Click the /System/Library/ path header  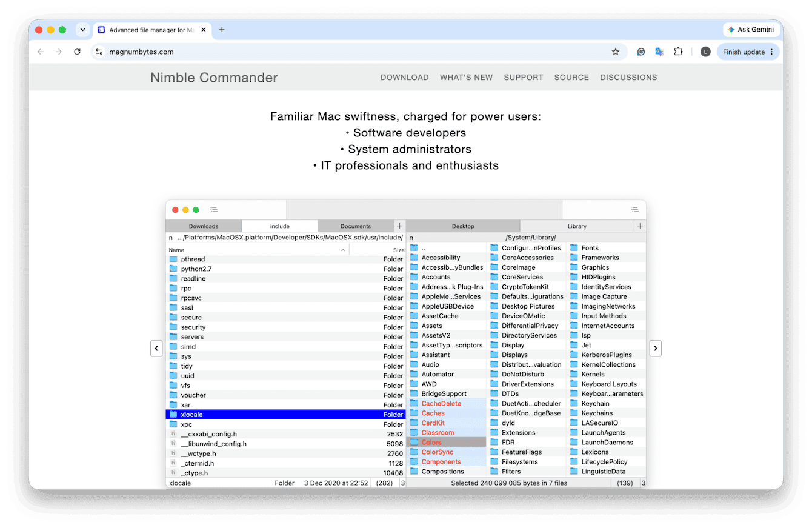point(530,238)
